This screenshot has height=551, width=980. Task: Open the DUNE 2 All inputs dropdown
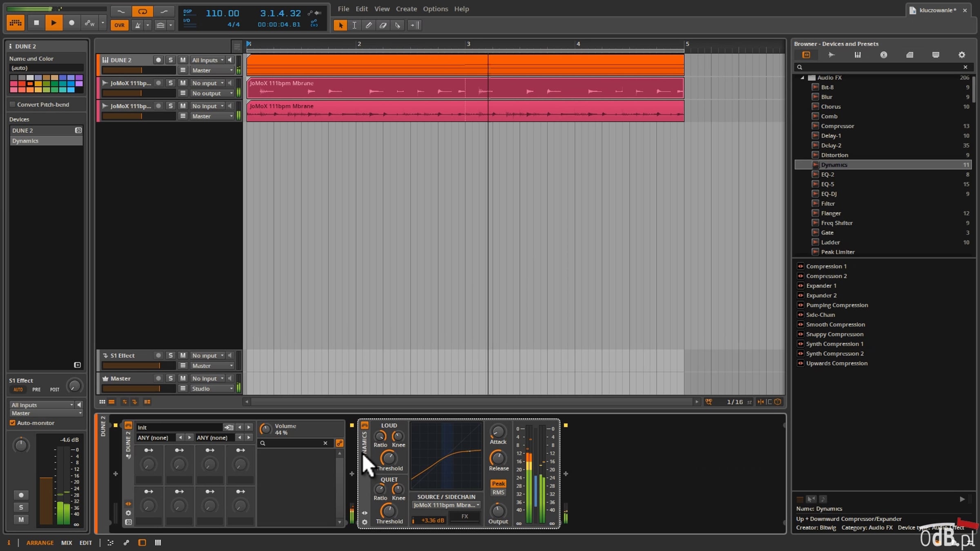(208, 60)
